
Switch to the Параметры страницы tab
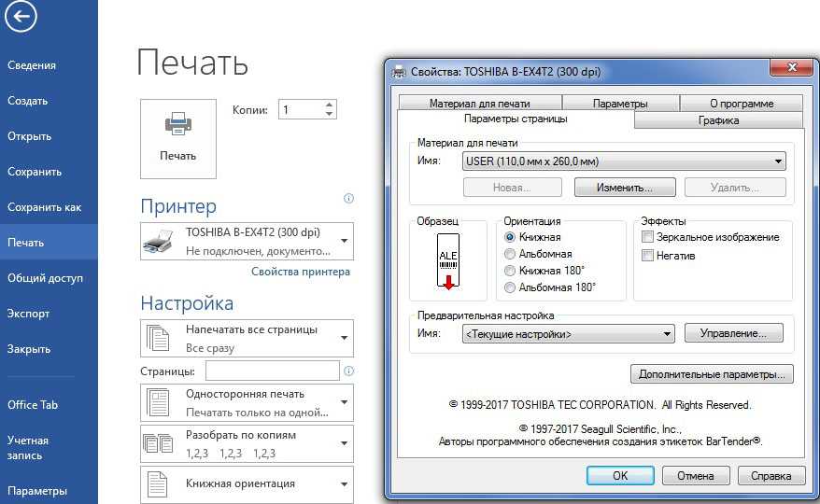[x=516, y=119]
